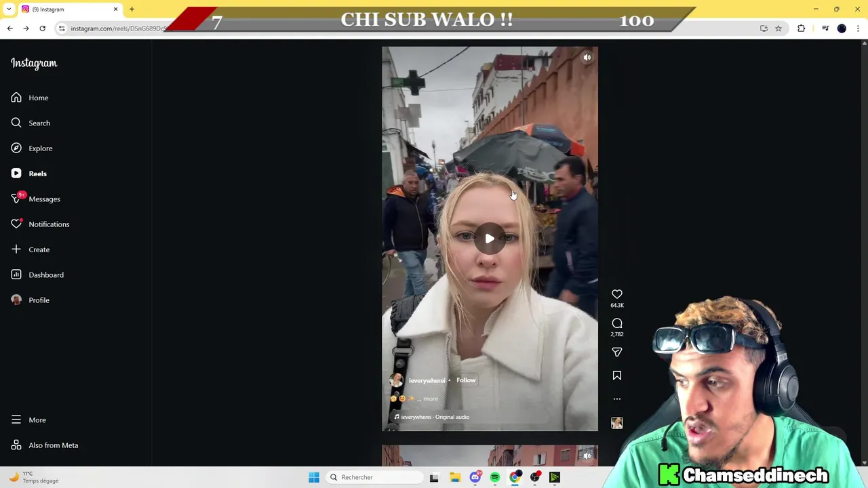Open Spotify from the taskbar
Image resolution: width=868 pixels, height=488 pixels.
495,477
